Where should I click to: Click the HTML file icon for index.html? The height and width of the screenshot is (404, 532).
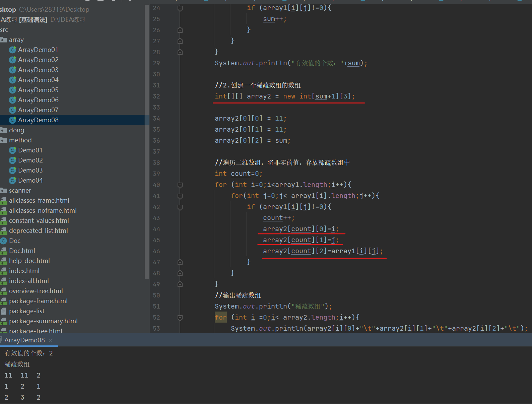point(4,271)
